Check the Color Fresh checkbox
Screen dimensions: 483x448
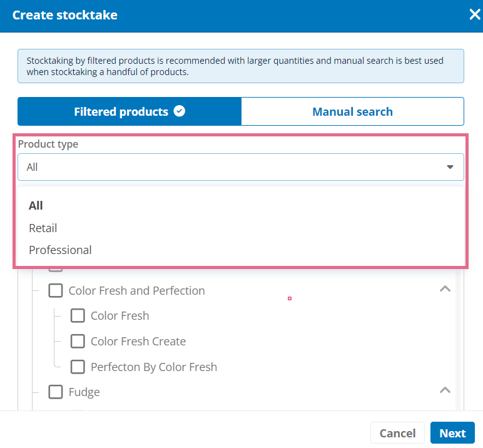pyautogui.click(x=78, y=316)
